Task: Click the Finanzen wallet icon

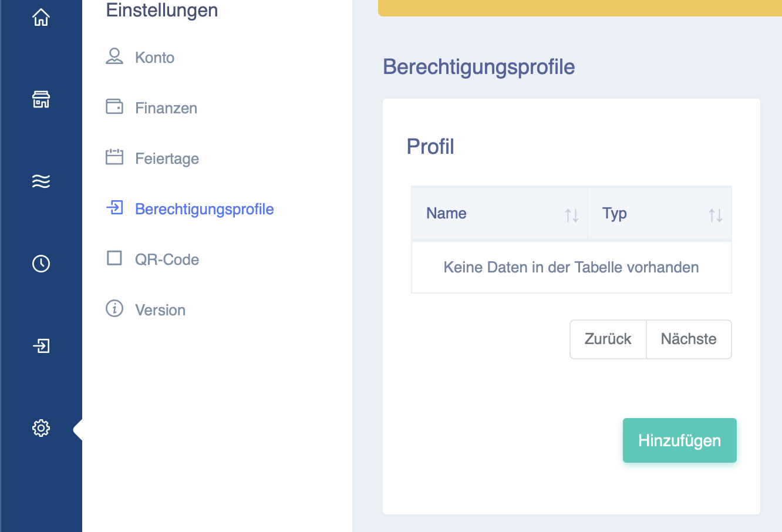Action: tap(114, 106)
